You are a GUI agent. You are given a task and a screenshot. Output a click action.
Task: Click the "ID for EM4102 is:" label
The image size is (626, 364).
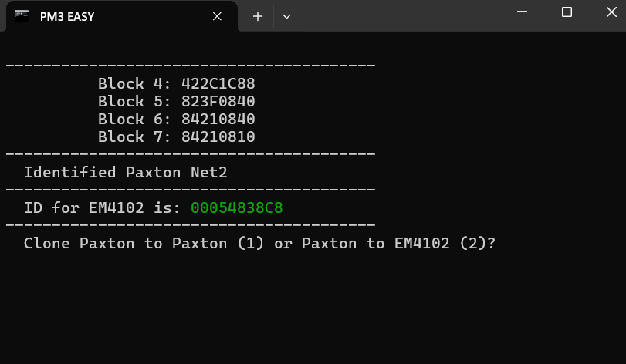(x=102, y=207)
